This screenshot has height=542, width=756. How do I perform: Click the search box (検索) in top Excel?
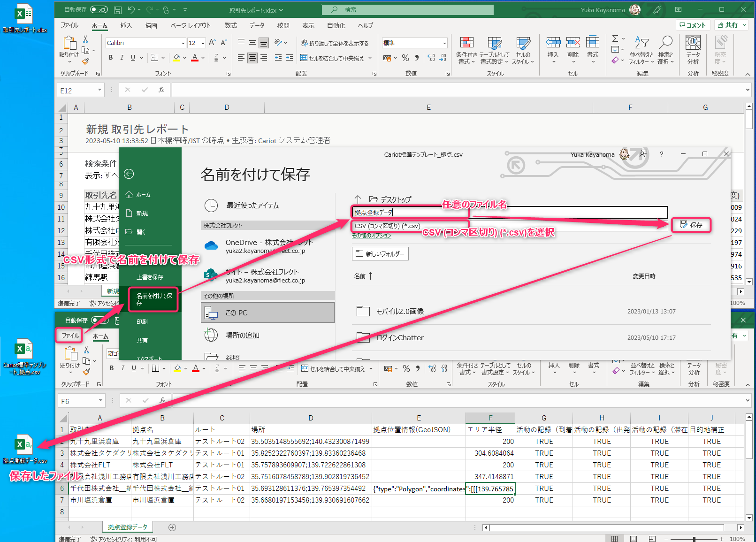coord(408,9)
